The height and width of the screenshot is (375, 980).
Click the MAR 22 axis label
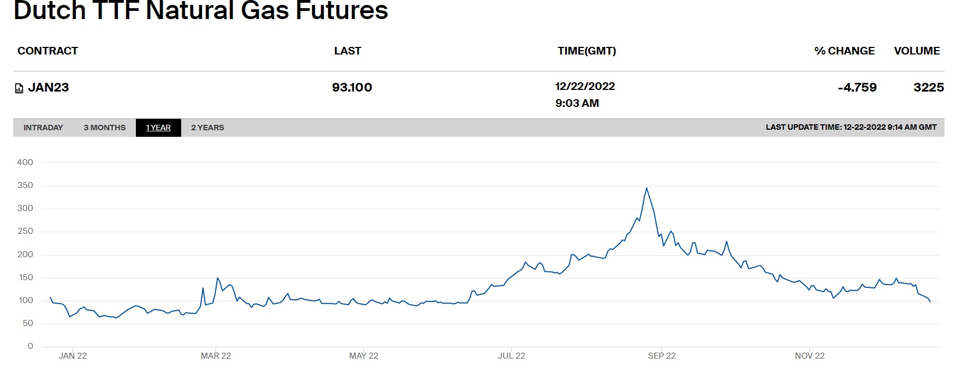coord(216,356)
